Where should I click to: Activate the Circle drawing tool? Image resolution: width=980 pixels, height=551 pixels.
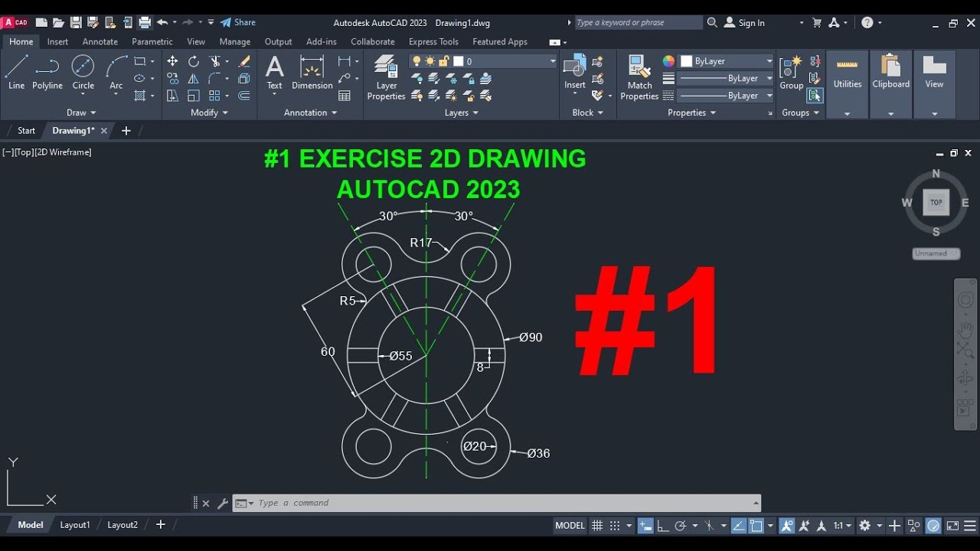pyautogui.click(x=83, y=73)
